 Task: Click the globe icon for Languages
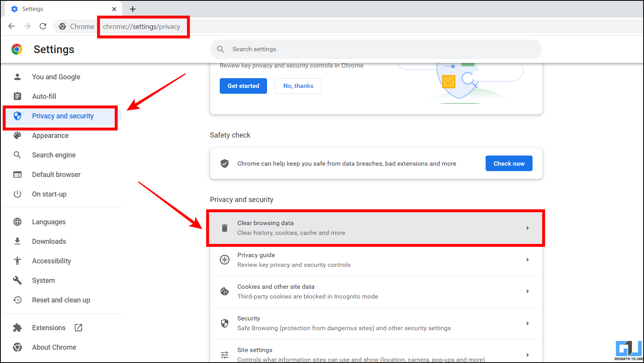17,222
